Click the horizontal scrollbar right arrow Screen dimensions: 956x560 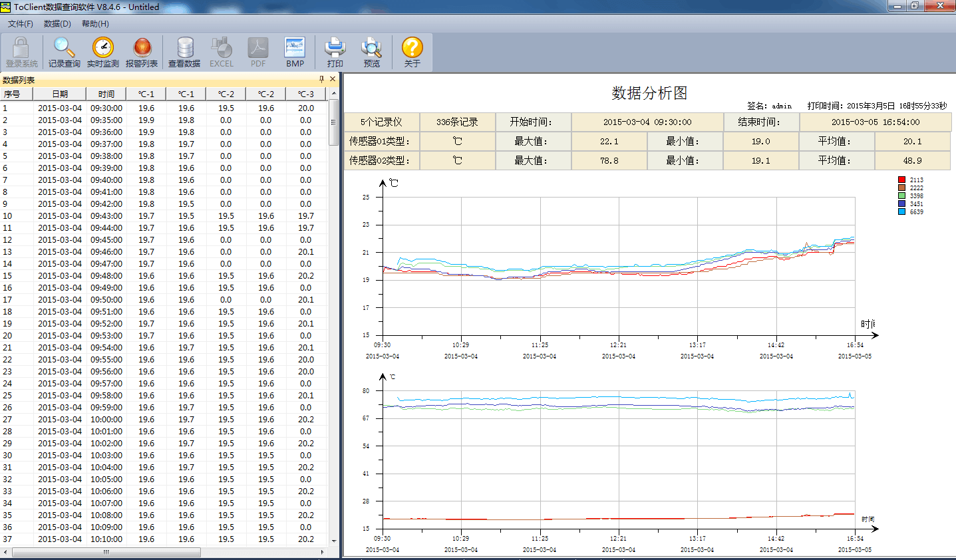323,552
